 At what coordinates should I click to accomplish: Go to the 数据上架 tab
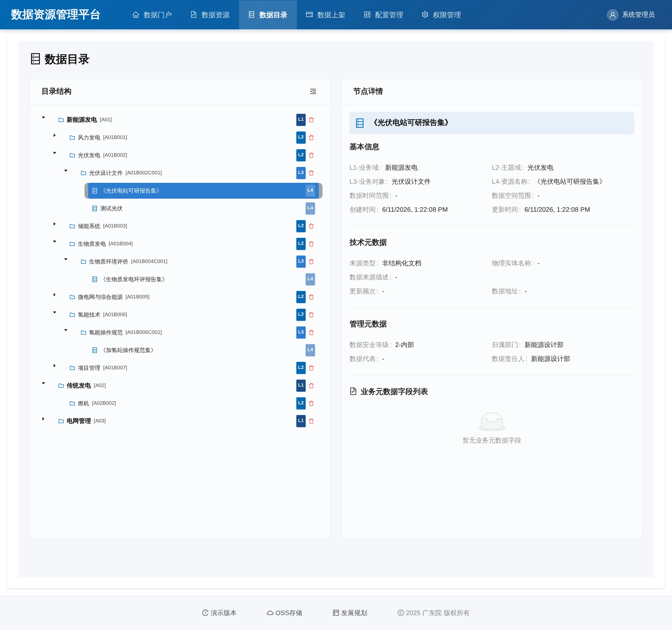tap(325, 15)
